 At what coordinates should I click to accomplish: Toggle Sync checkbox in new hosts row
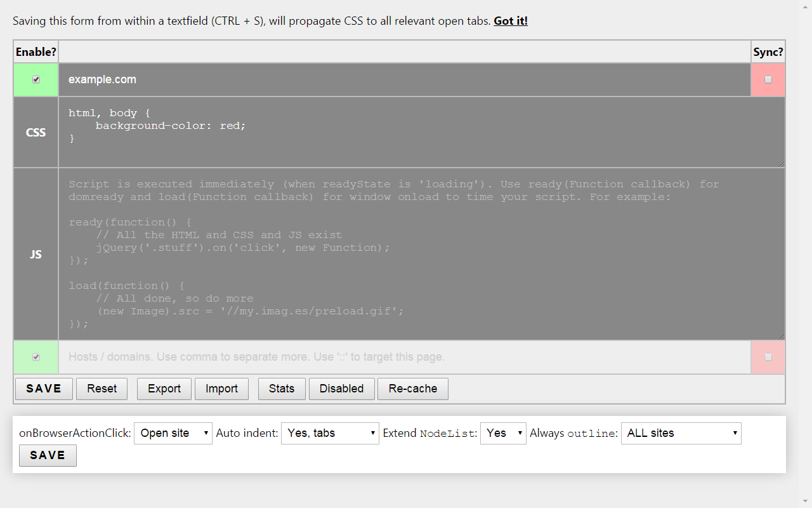(768, 357)
